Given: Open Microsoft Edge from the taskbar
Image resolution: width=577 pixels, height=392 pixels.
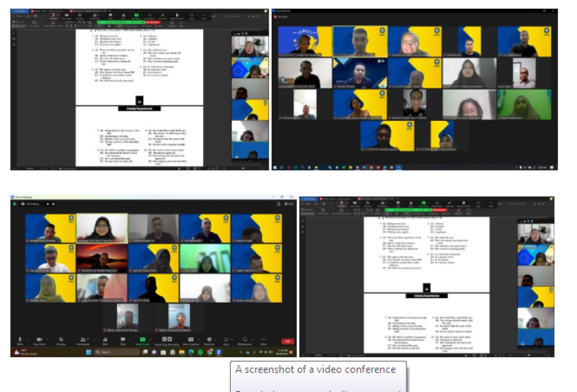Looking at the screenshot, I should (x=191, y=352).
